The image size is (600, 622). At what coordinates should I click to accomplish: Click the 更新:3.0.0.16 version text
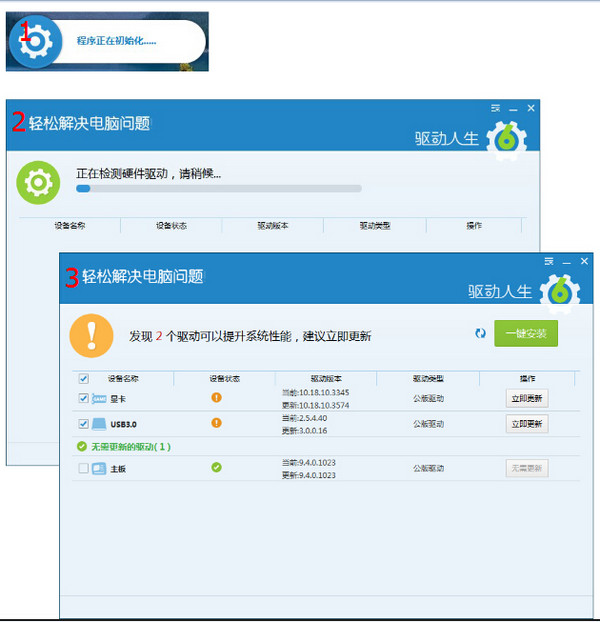[305, 430]
